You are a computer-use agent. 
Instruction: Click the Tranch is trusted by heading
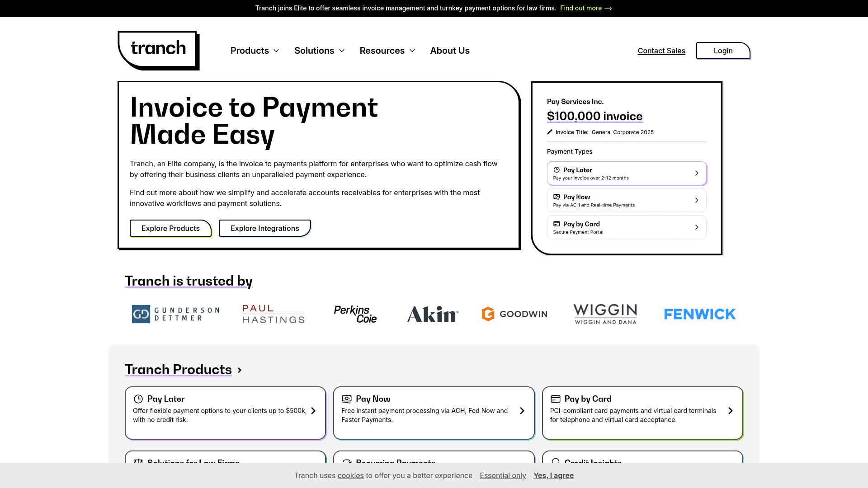point(189,281)
